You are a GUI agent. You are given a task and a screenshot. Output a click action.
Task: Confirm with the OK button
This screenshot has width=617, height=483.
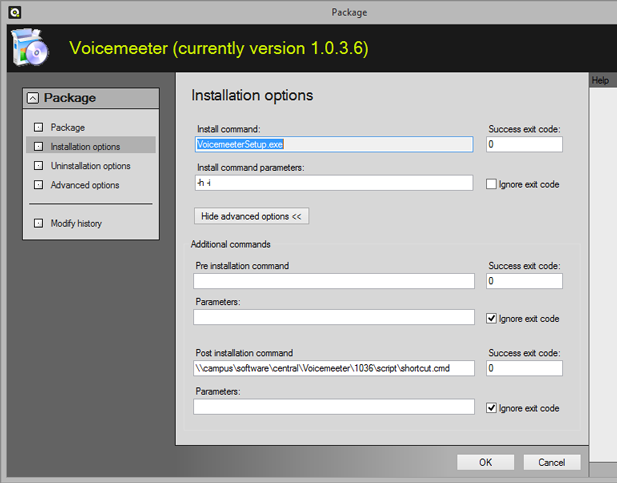coord(485,462)
